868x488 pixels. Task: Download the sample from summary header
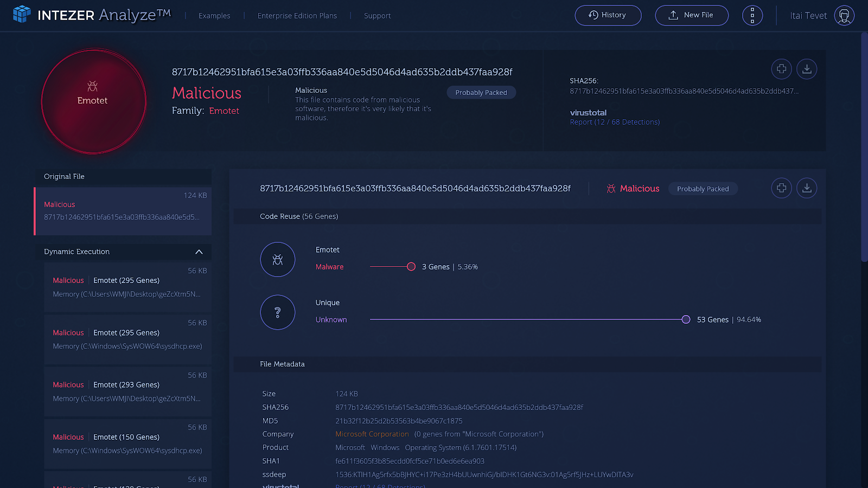807,69
